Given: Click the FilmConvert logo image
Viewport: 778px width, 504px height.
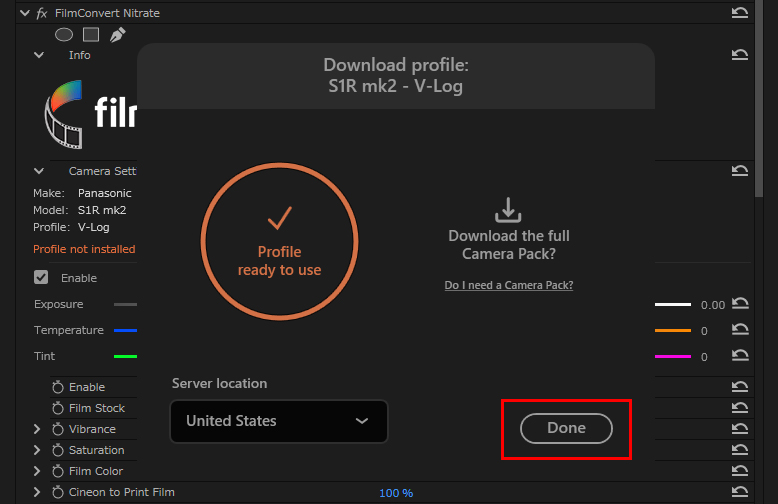Looking at the screenshot, I should pos(90,115).
